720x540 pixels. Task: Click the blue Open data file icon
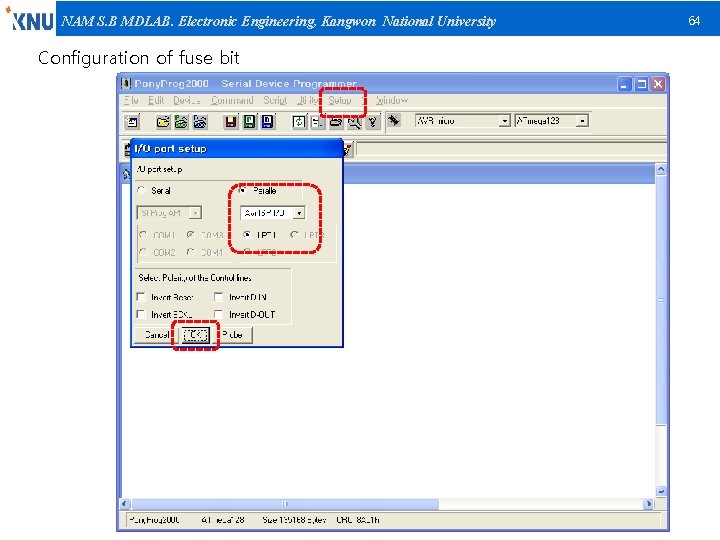pyautogui.click(x=200, y=122)
